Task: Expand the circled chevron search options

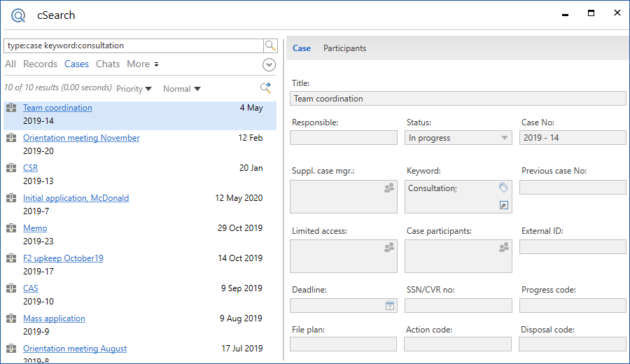Action: pos(269,64)
